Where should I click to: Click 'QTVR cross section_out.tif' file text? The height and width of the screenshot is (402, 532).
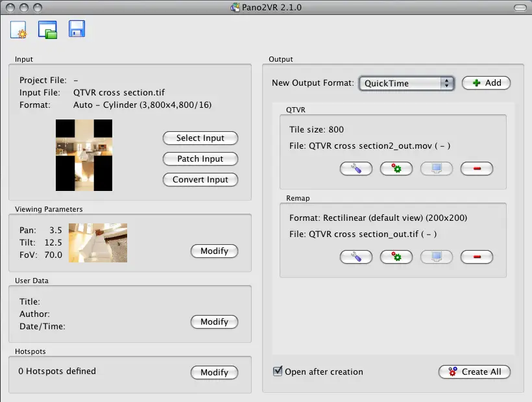[363, 234]
